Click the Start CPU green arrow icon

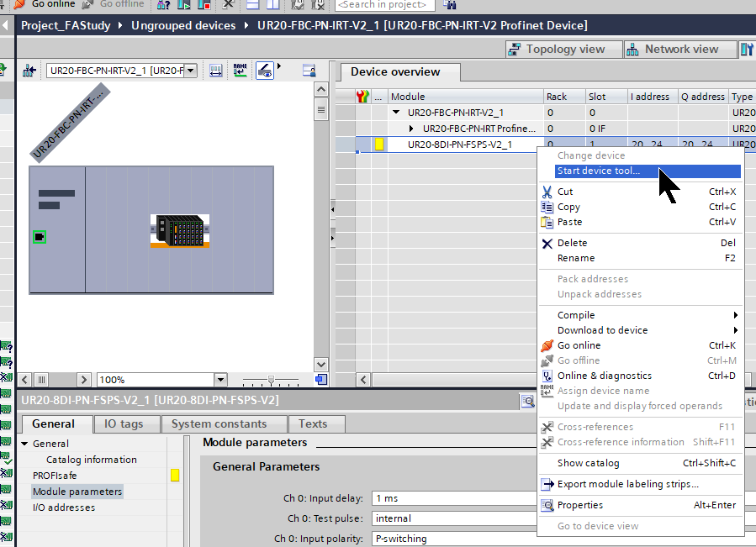pos(184,5)
